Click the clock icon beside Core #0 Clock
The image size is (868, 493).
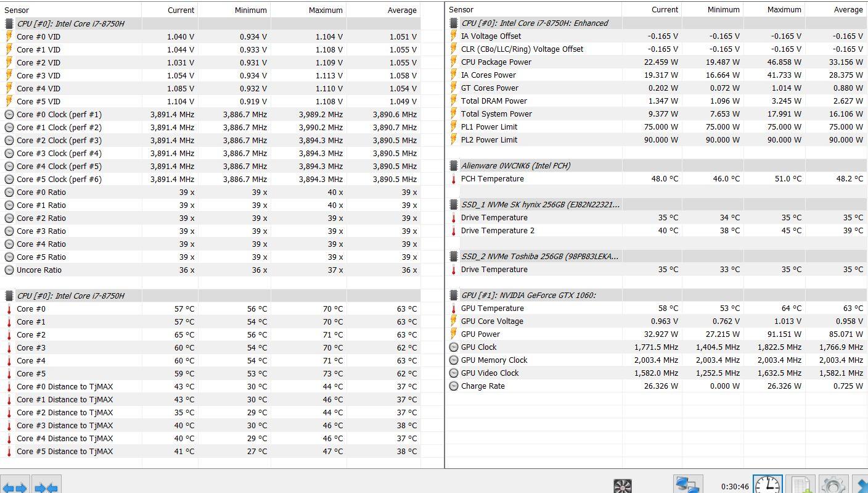click(9, 114)
